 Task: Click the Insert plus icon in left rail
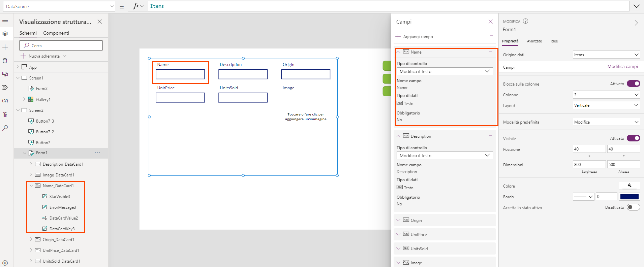pos(5,47)
